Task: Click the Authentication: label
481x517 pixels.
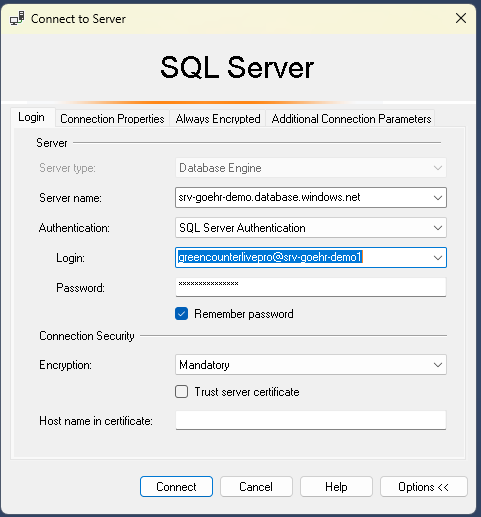Action: pos(74,228)
